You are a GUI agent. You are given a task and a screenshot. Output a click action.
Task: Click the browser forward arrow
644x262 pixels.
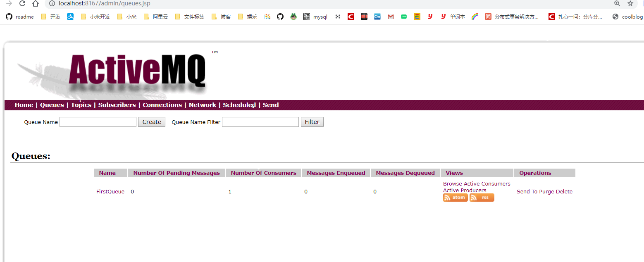pyautogui.click(x=9, y=3)
